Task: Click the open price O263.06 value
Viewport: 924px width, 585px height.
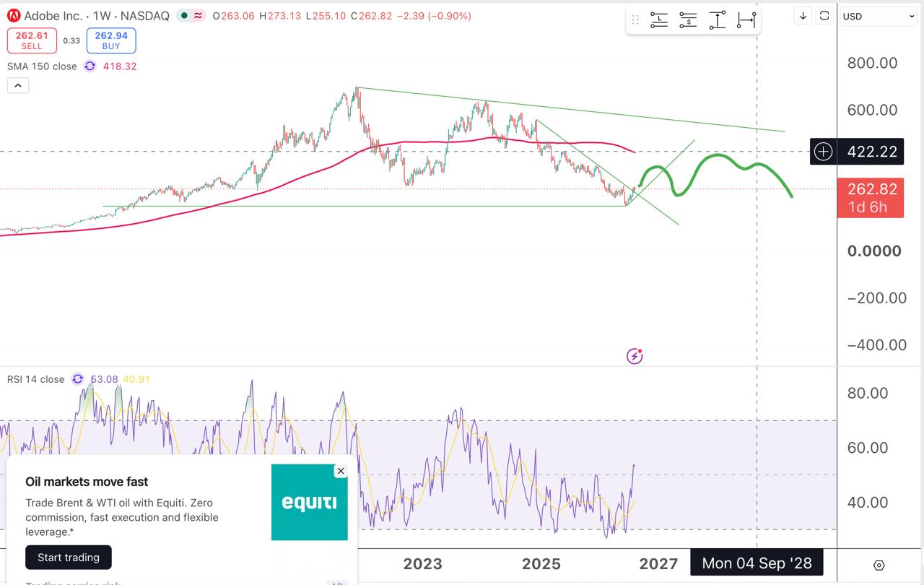Action: (x=233, y=16)
